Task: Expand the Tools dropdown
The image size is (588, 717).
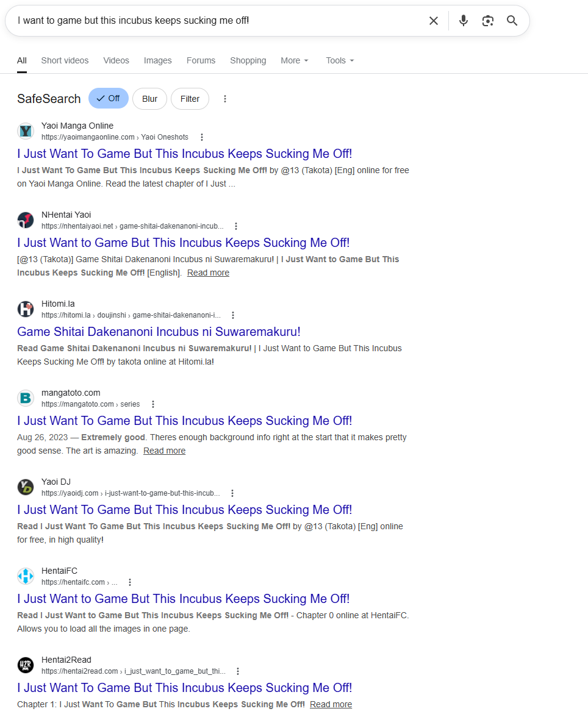Action: pos(340,60)
